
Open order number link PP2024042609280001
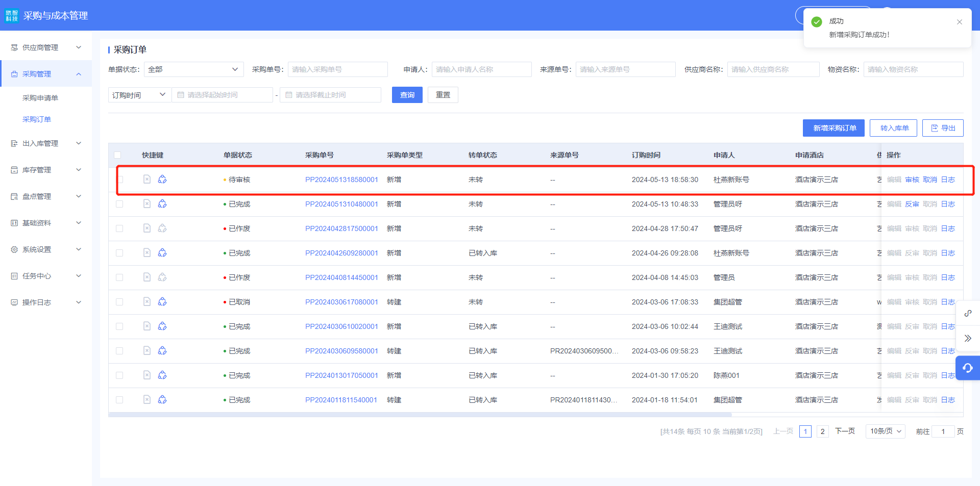pos(341,253)
